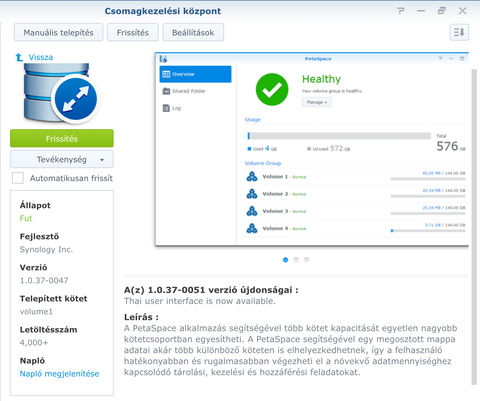
Task: Maximize the Csomagkezelési központ window
Action: pos(442,11)
